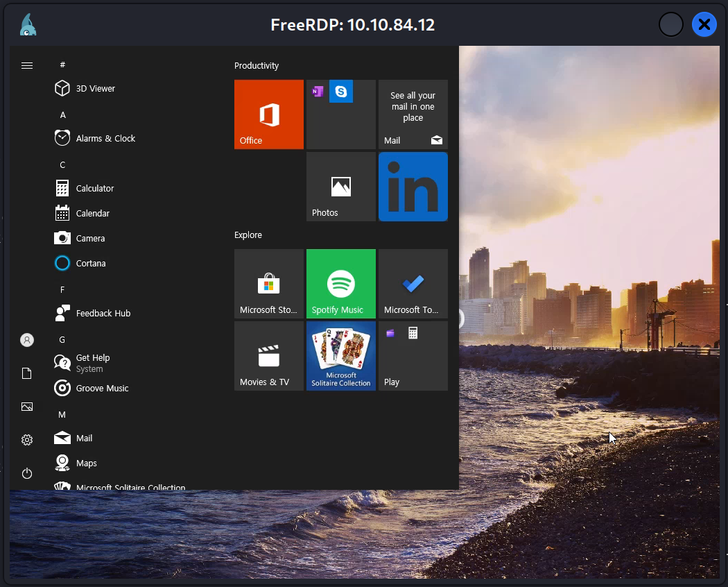Open Settings via the gear icon
This screenshot has width=728, height=587.
click(27, 440)
